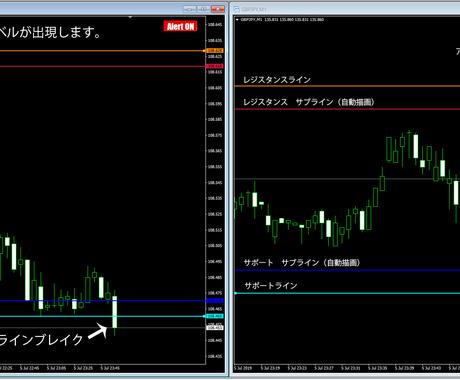Viewport: 460px width, 380px height.
Task: Select the blue line in left chart
Action: pyautogui.click(x=102, y=301)
